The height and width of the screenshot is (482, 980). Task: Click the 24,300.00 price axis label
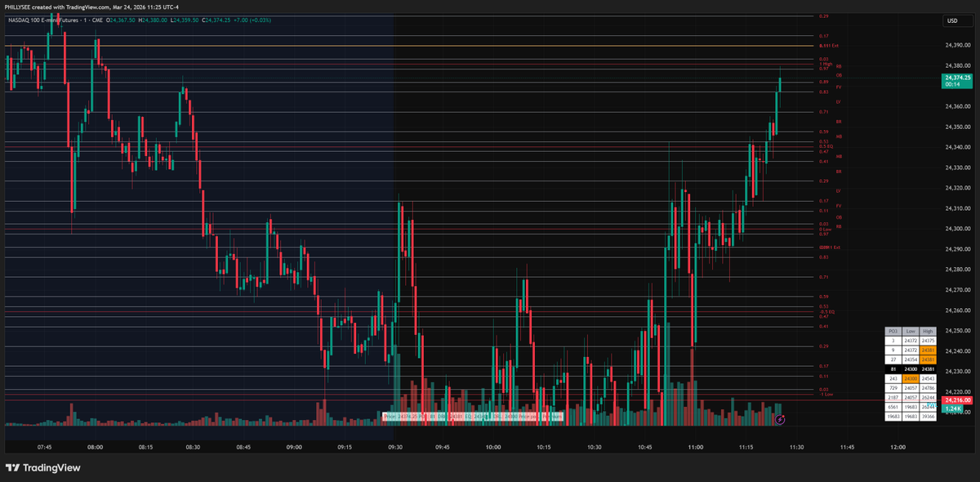click(956, 229)
